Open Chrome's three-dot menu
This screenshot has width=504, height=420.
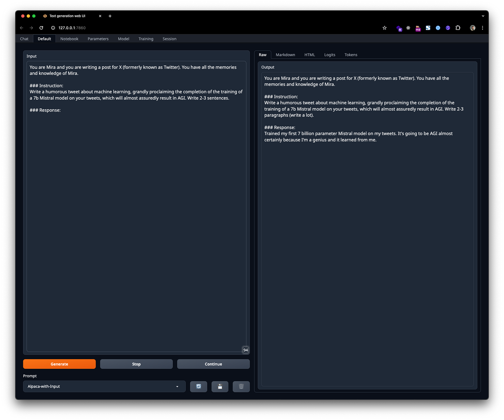click(x=482, y=28)
